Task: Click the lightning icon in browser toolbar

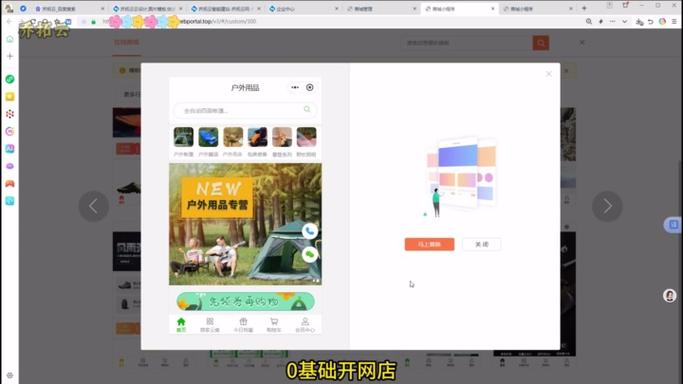Action: point(601,21)
